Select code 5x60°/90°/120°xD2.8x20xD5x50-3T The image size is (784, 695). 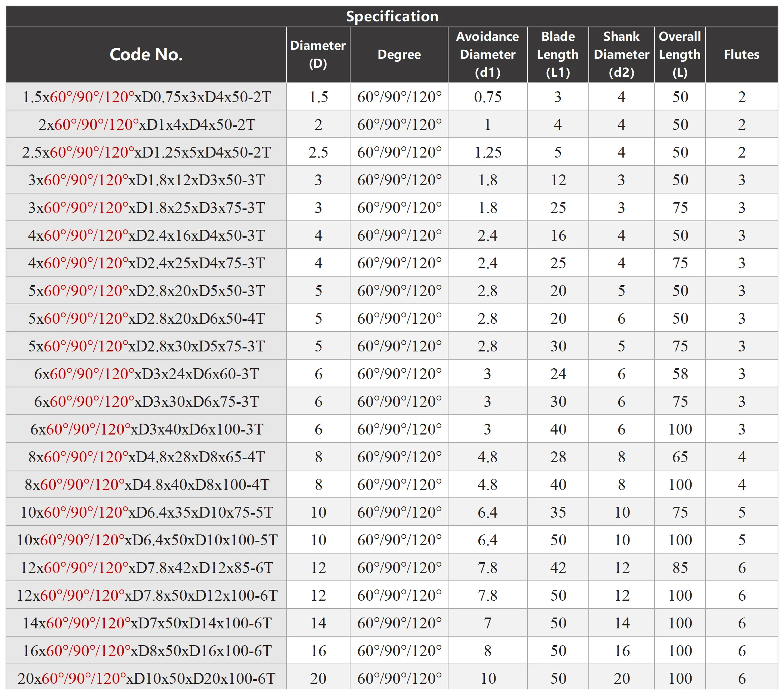coord(147,290)
